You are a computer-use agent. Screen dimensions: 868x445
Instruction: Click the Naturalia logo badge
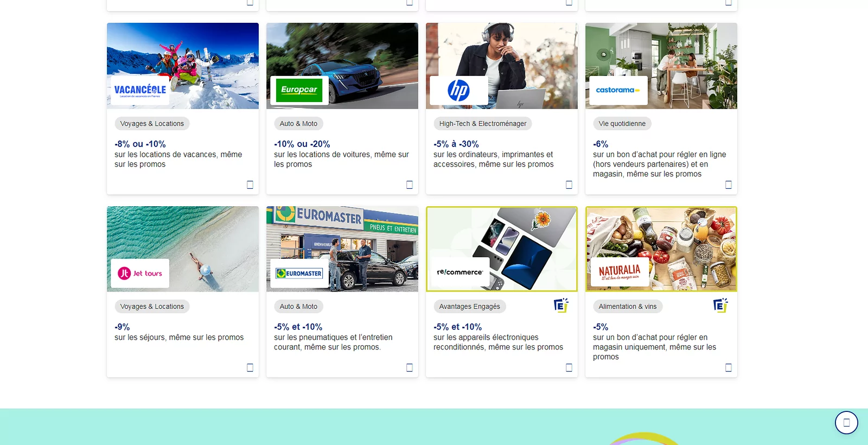click(x=620, y=272)
